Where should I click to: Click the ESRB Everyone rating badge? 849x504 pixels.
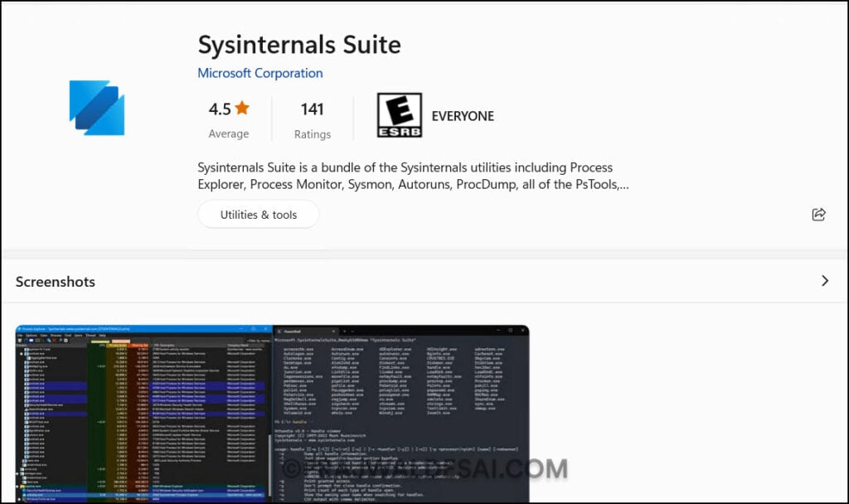[400, 114]
